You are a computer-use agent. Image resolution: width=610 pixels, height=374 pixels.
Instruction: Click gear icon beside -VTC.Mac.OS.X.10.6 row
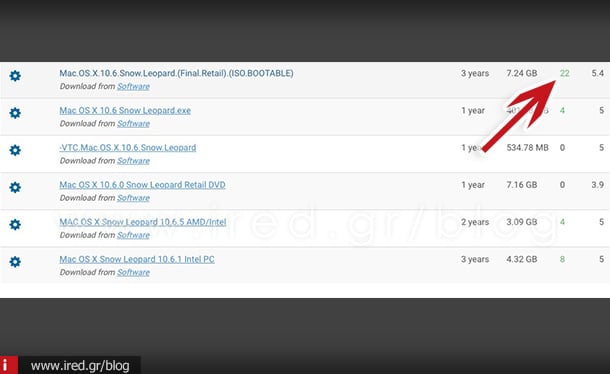coord(15,150)
